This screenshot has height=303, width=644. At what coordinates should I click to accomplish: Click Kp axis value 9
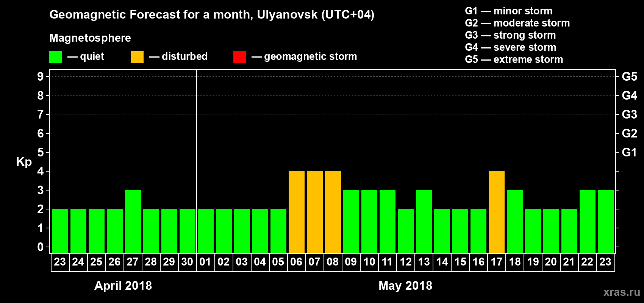(x=41, y=77)
